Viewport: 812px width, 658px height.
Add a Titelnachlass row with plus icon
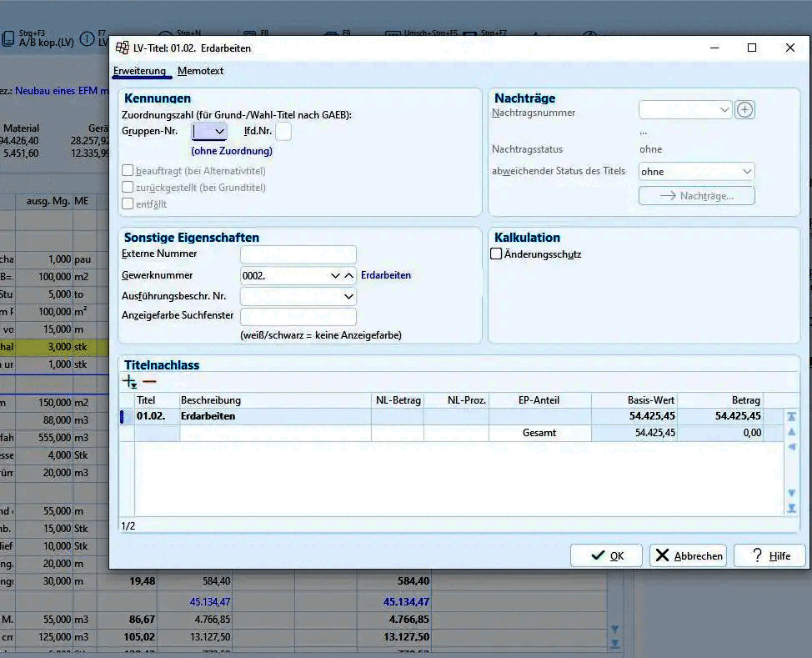[129, 382]
